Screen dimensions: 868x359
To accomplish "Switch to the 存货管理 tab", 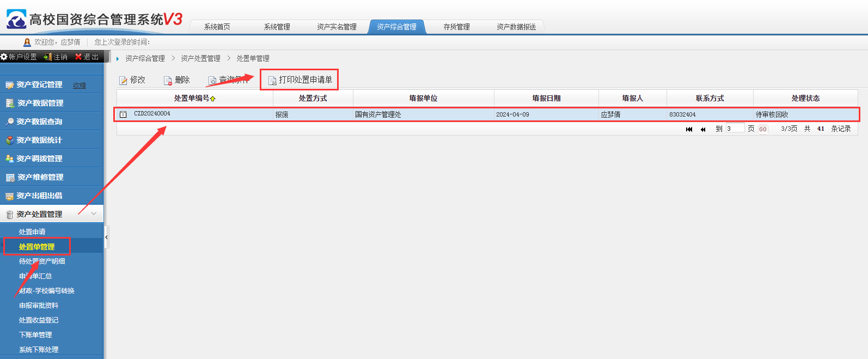I will pos(456,27).
